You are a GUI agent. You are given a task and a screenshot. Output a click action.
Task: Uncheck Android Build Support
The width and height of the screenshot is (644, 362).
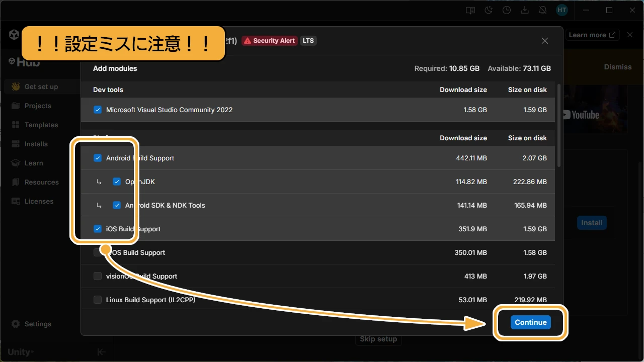pyautogui.click(x=98, y=158)
